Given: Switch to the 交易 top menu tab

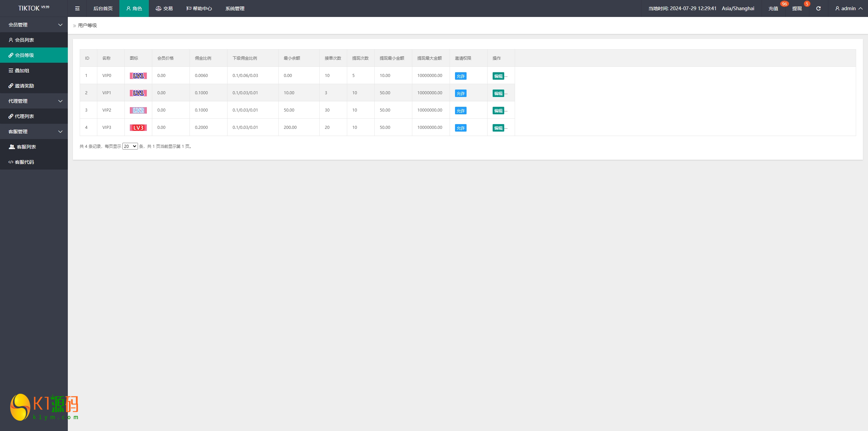Looking at the screenshot, I should [x=164, y=8].
